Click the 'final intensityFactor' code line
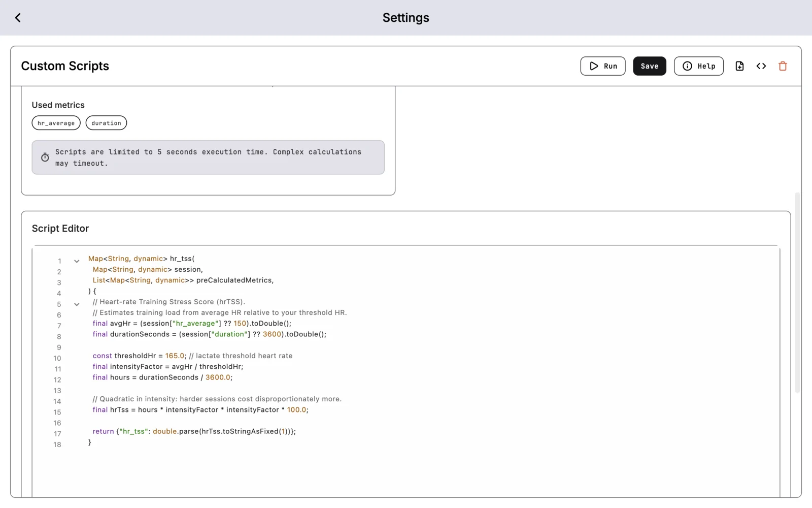 167,367
